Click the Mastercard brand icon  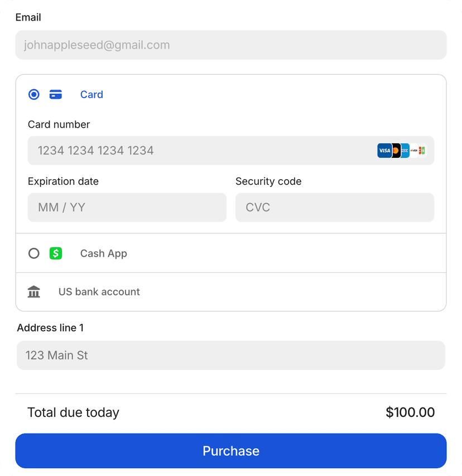coord(396,151)
